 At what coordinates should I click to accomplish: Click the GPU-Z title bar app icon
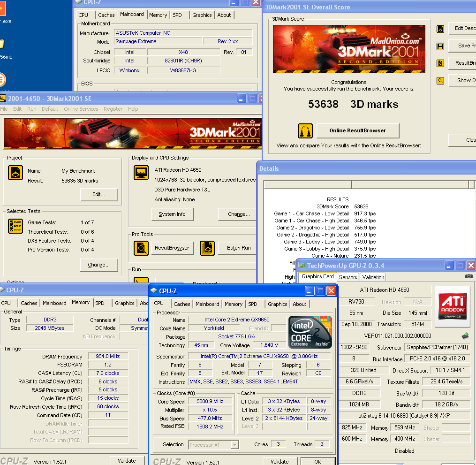pyautogui.click(x=302, y=266)
